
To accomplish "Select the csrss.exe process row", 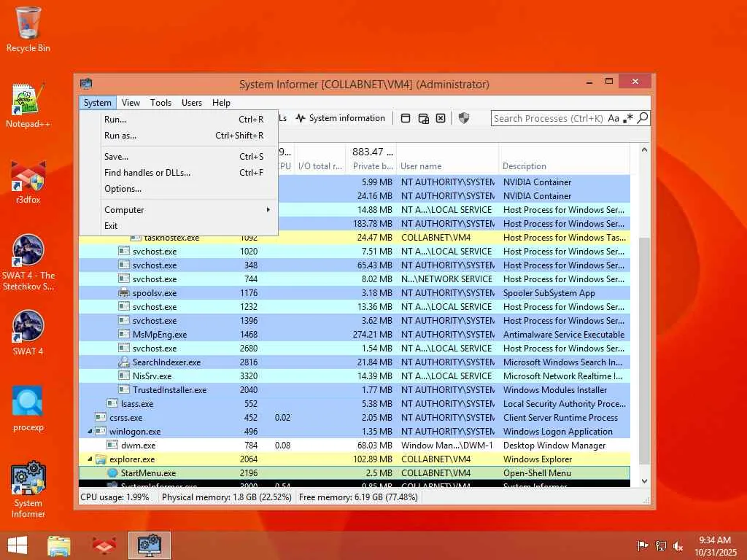I will tap(355, 418).
